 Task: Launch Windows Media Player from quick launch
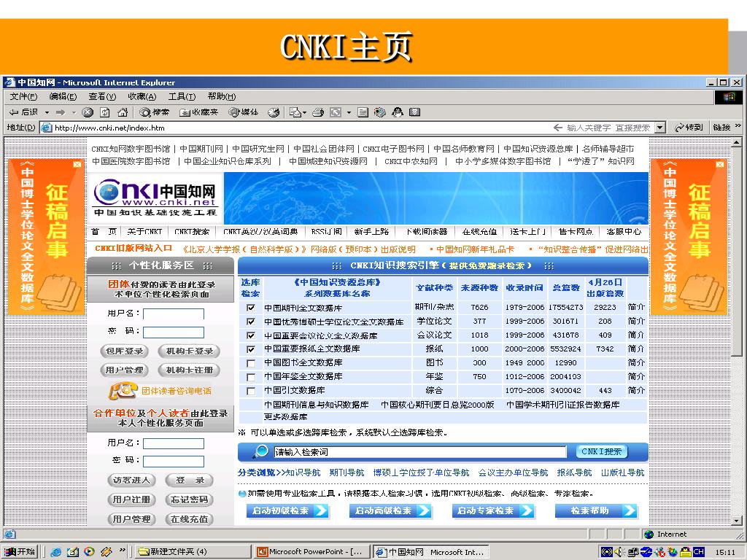tap(89, 552)
